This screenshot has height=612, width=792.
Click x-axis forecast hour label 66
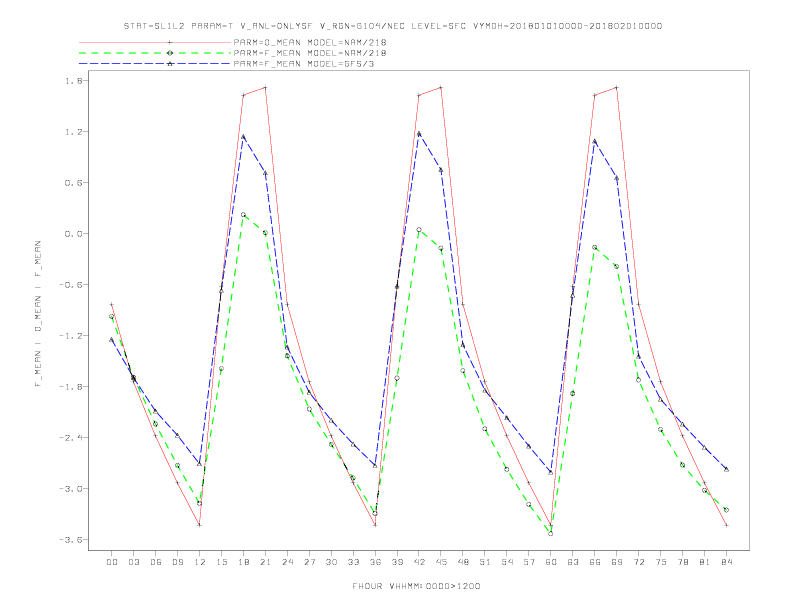(595, 562)
